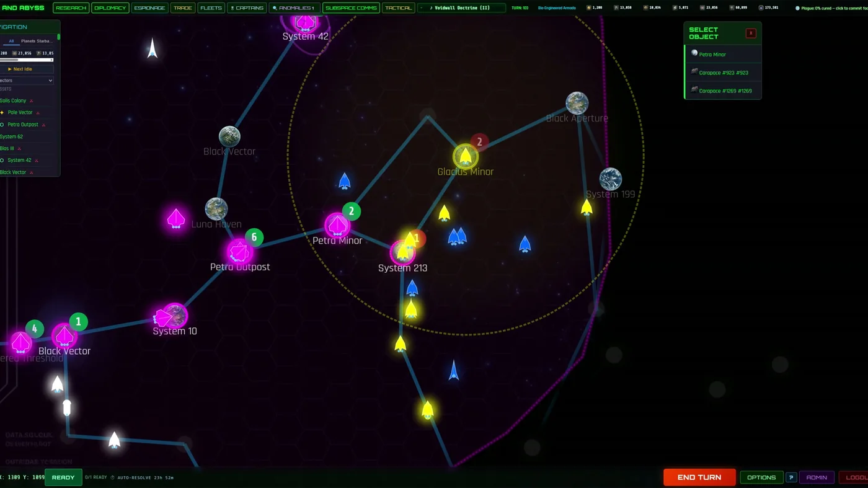The height and width of the screenshot is (488, 868).
Task: Choose Carapace #923 from Select Object list
Action: pos(723,73)
